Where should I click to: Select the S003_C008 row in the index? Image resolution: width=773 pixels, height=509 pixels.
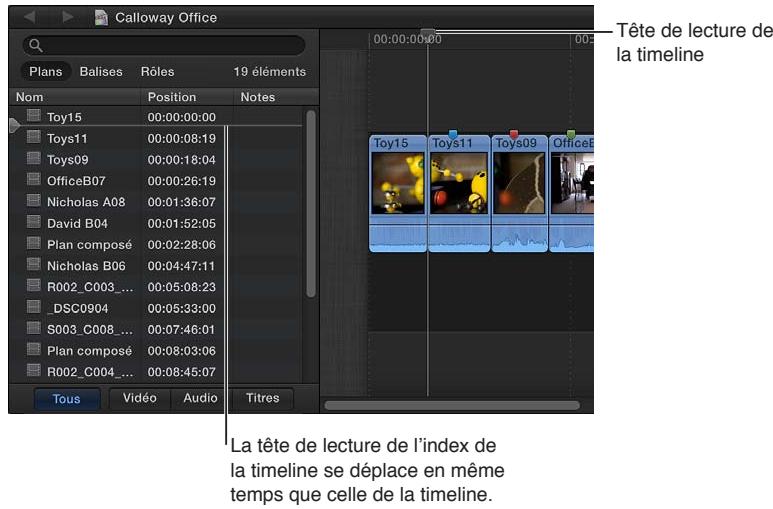155,329
